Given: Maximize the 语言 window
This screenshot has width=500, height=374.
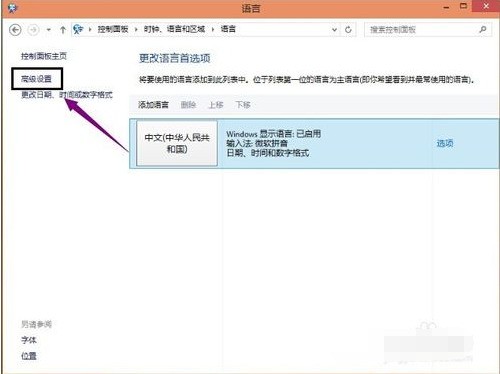Looking at the screenshot, I should coord(463,6).
